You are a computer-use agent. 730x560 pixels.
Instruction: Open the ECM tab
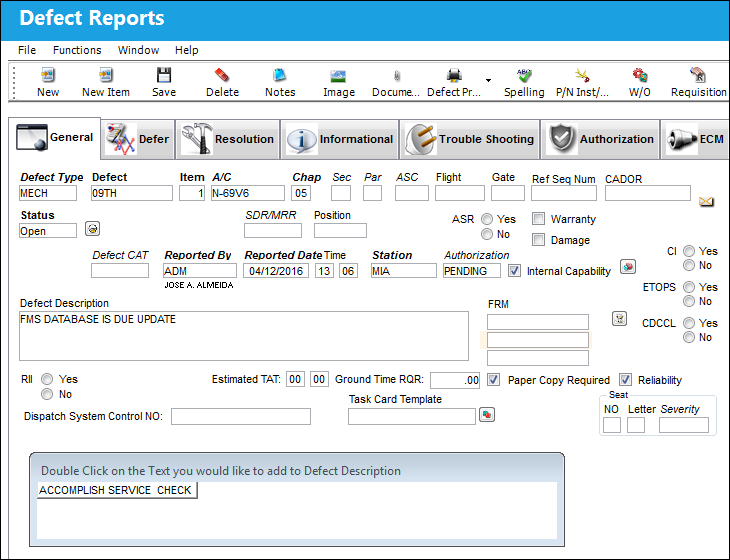click(x=695, y=139)
